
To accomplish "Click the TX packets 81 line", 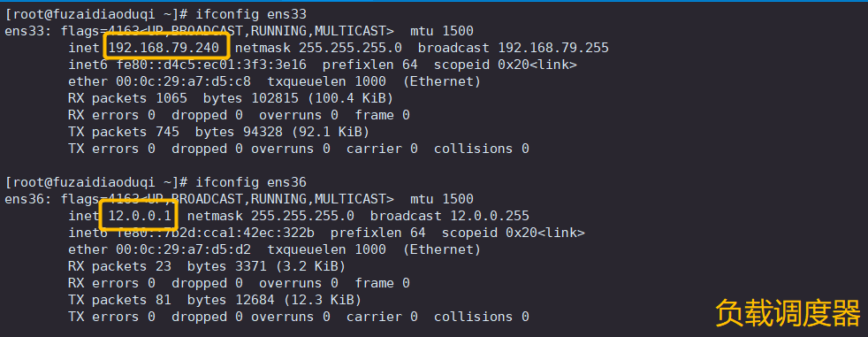I will [215, 300].
